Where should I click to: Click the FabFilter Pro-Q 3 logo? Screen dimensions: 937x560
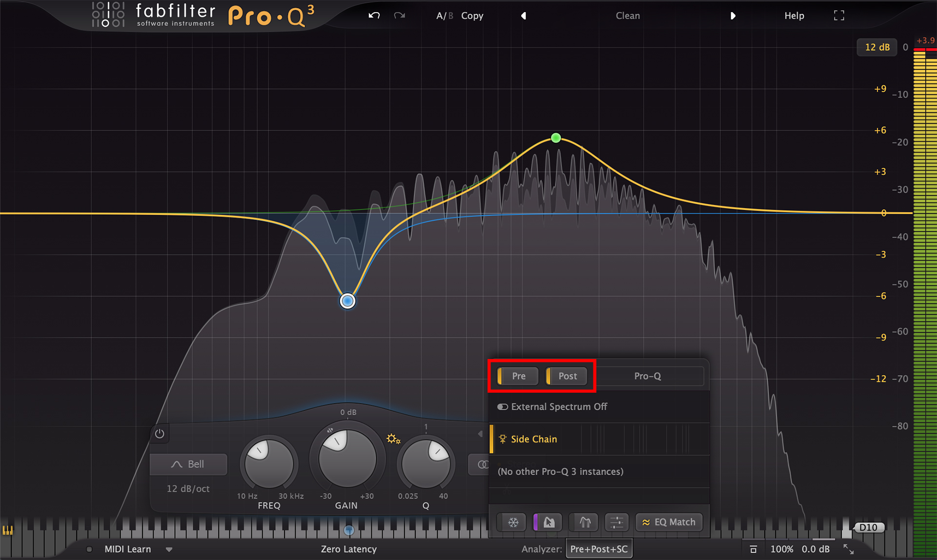click(203, 15)
